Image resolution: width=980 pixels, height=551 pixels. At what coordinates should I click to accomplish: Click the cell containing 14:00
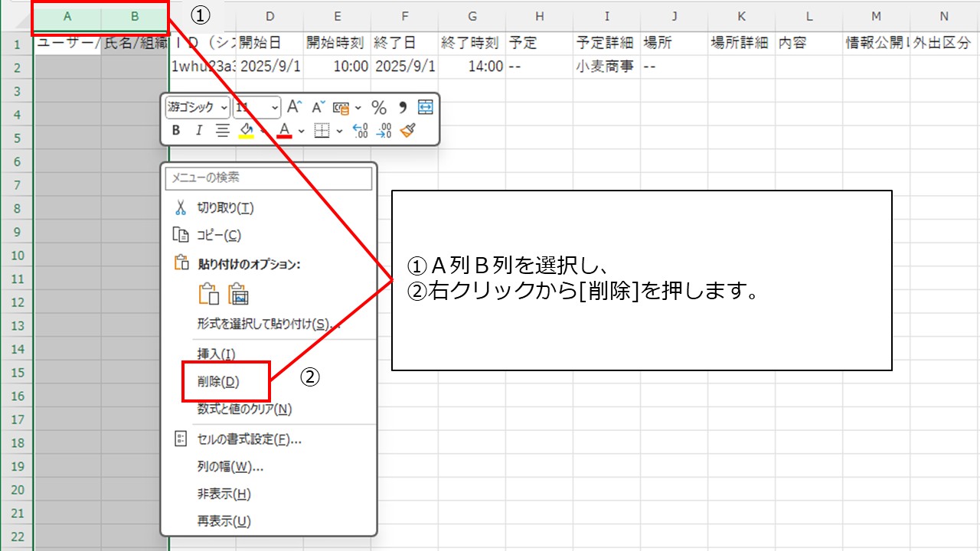(472, 67)
